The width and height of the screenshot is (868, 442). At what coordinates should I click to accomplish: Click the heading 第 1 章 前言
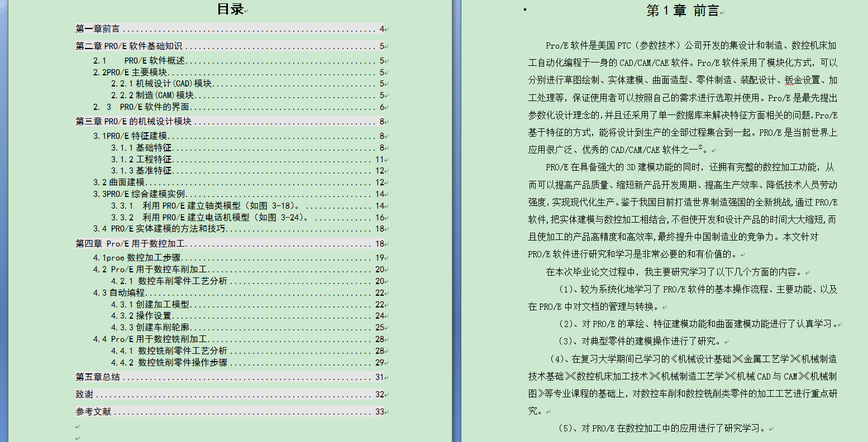tap(683, 11)
